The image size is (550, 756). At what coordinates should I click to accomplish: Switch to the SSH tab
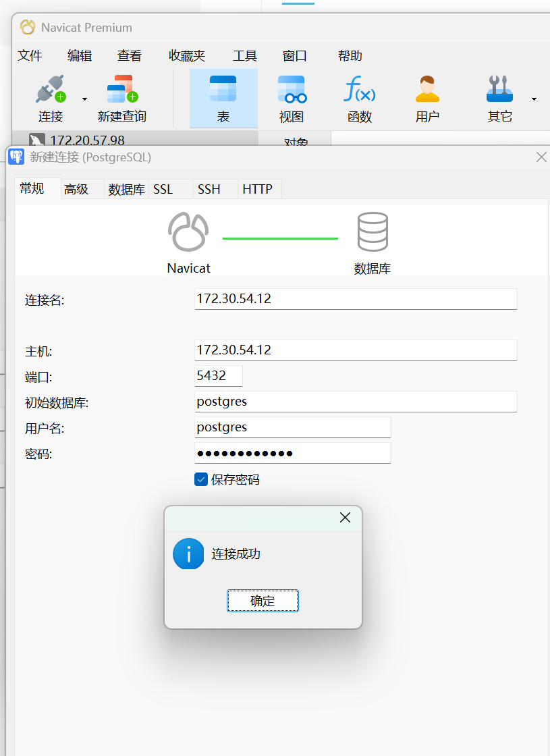(209, 189)
